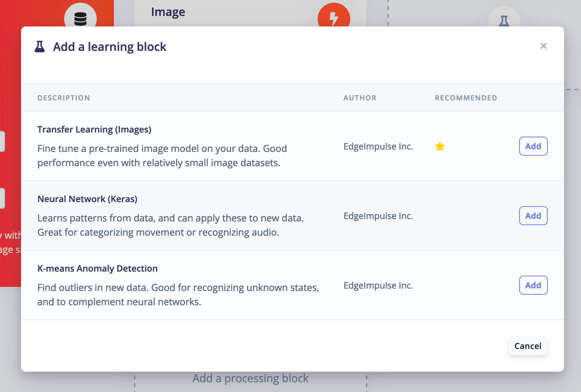Screen dimensions: 581x392
Task: Close the Add a learning block dialog
Action: 544,46
